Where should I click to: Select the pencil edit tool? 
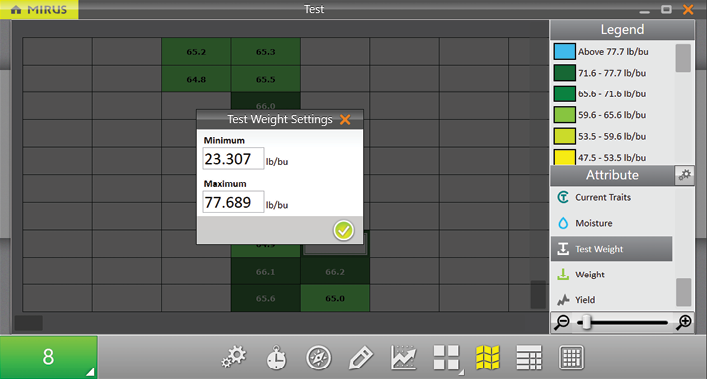361,358
